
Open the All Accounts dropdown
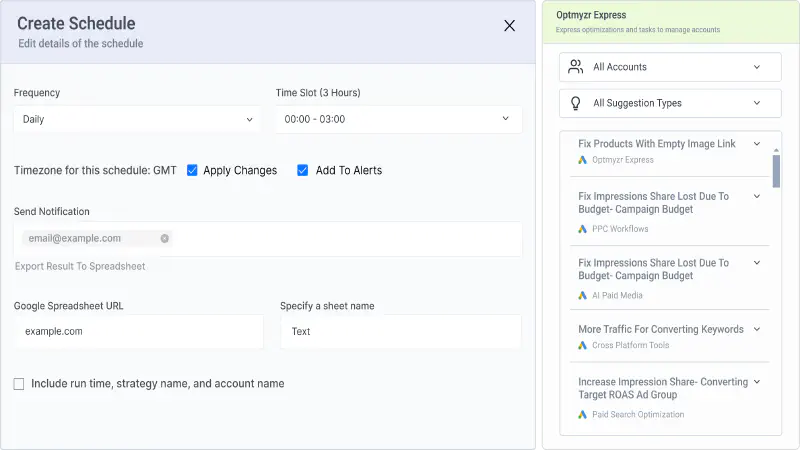coord(670,67)
